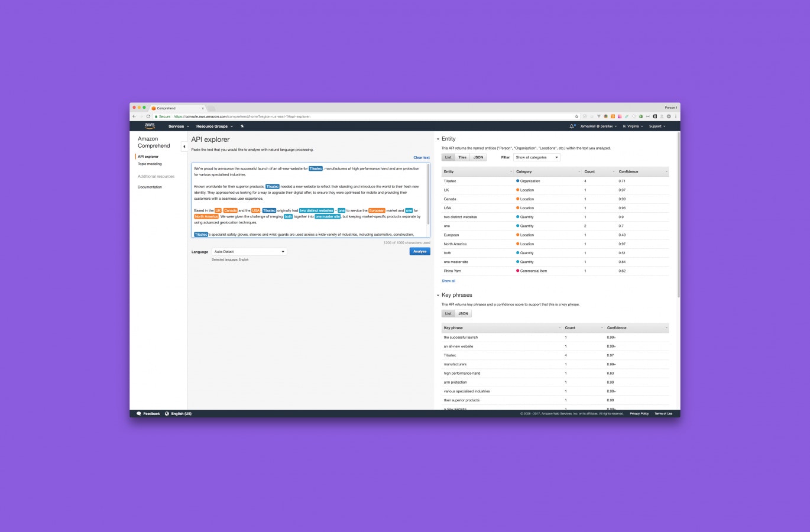Click the Analyze button

(420, 251)
